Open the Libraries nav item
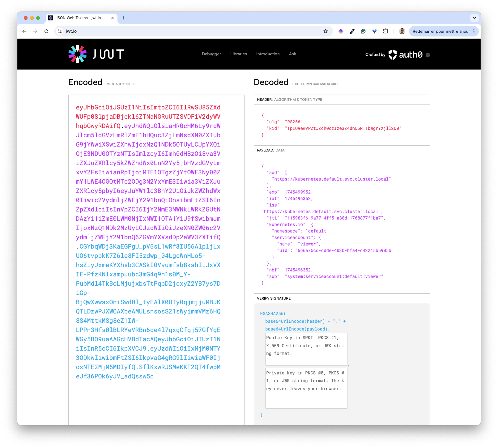The height and width of the screenshot is (448, 498). pyautogui.click(x=238, y=54)
